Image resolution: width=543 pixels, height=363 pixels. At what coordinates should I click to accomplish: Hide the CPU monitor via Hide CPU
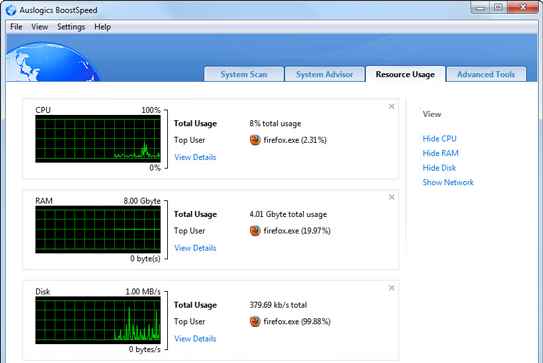click(439, 139)
